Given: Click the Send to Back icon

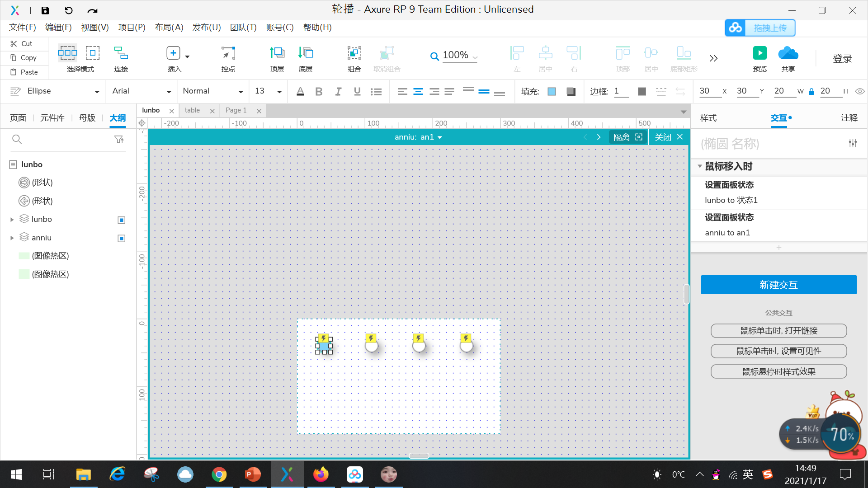Looking at the screenshot, I should coord(306,53).
